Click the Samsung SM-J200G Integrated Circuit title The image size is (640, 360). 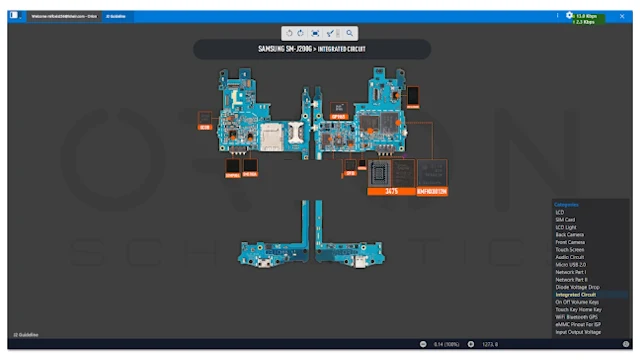point(312,49)
